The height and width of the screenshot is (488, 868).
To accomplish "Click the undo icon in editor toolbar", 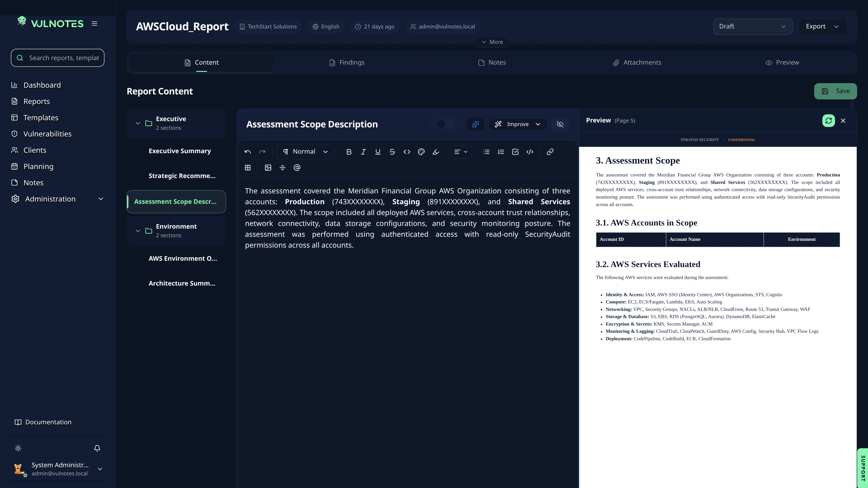I will [x=248, y=152].
